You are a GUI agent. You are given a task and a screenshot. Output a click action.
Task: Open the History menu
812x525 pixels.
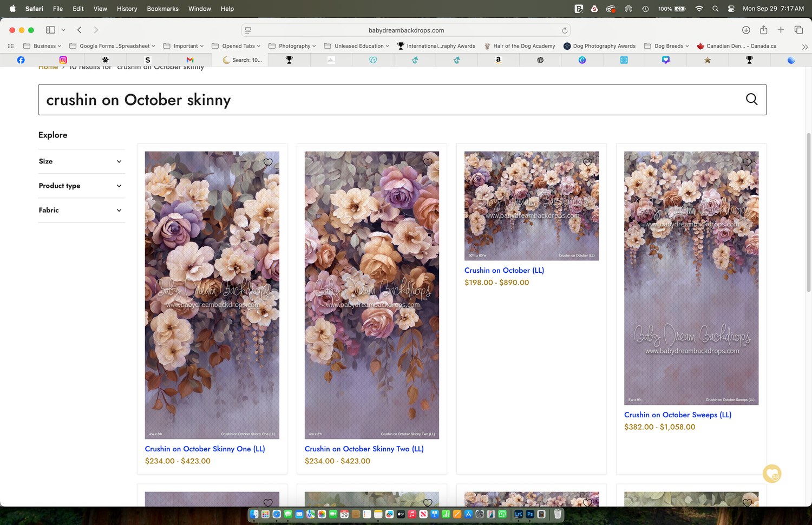pyautogui.click(x=127, y=9)
